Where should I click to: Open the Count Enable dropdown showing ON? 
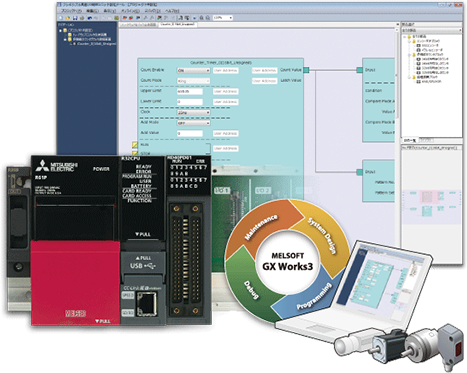193,71
